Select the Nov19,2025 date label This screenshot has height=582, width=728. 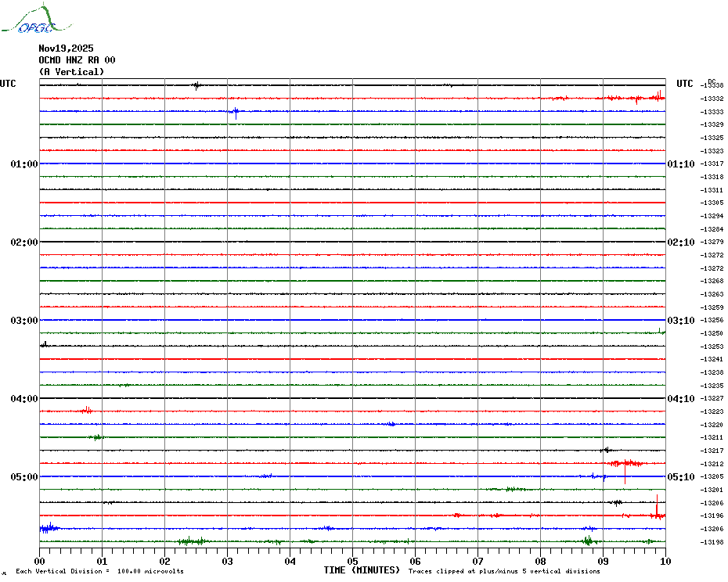click(x=66, y=48)
